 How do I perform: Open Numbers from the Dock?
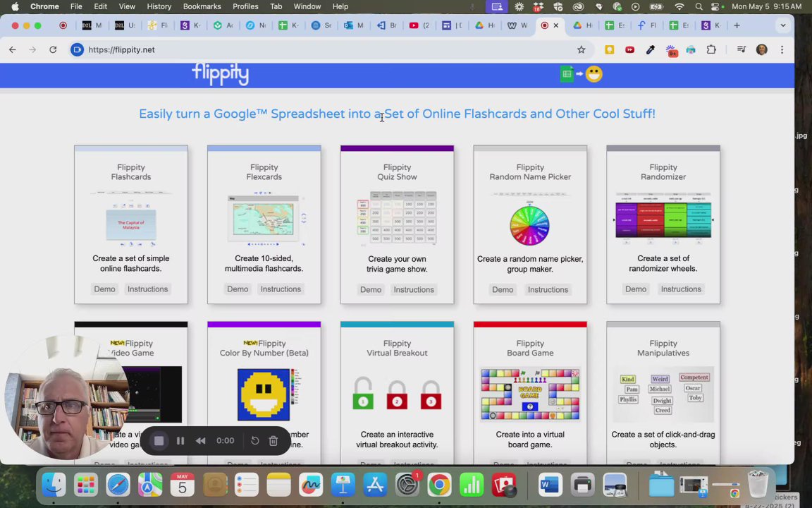tap(472, 485)
